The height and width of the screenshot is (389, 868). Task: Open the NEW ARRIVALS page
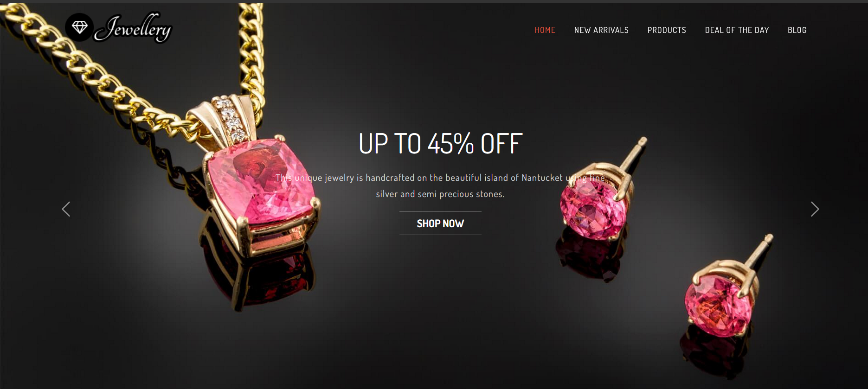point(601,30)
